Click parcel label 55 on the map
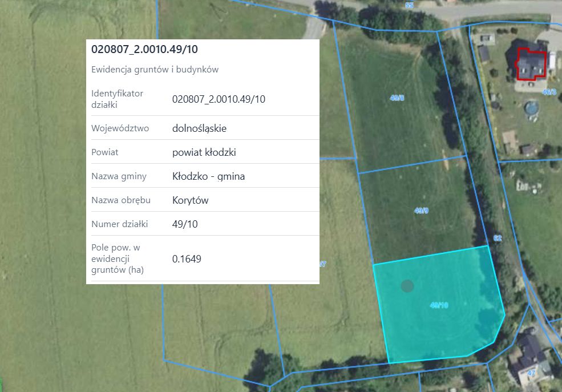Screen dimensions: 562x392 (409, 5)
